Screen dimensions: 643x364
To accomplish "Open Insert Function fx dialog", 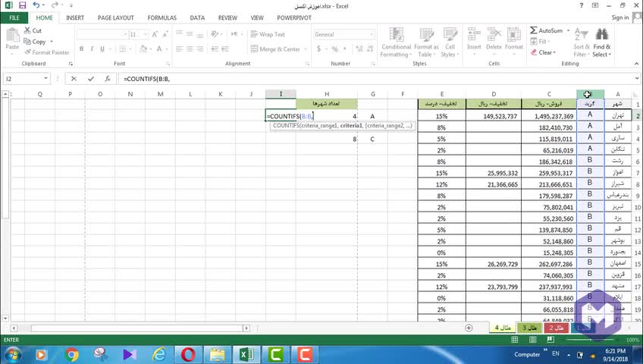I will pos(108,79).
